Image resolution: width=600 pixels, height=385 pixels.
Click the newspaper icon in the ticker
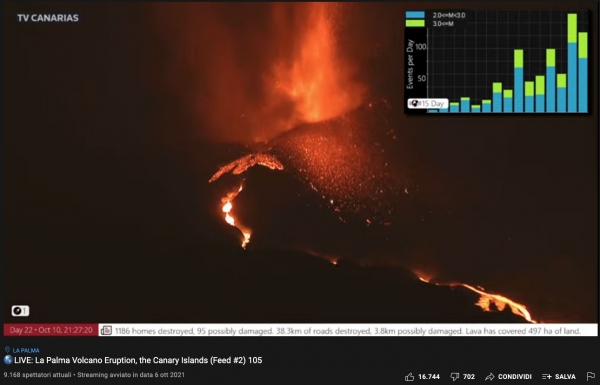[x=106, y=330]
